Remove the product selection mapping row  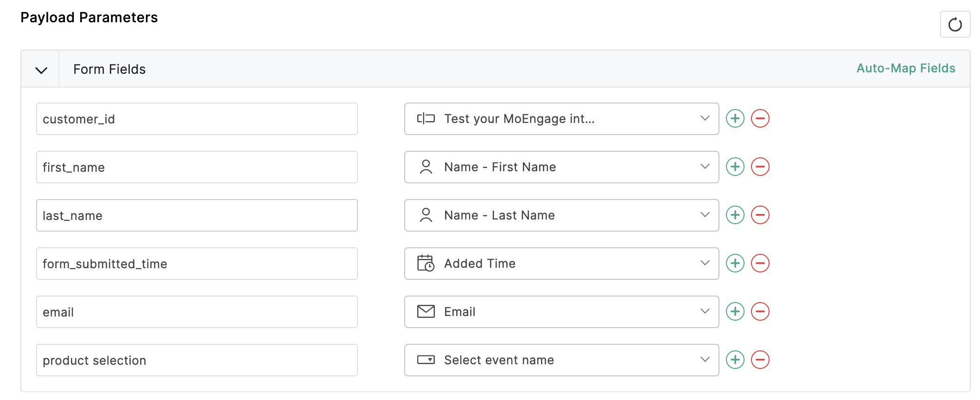[760, 360]
